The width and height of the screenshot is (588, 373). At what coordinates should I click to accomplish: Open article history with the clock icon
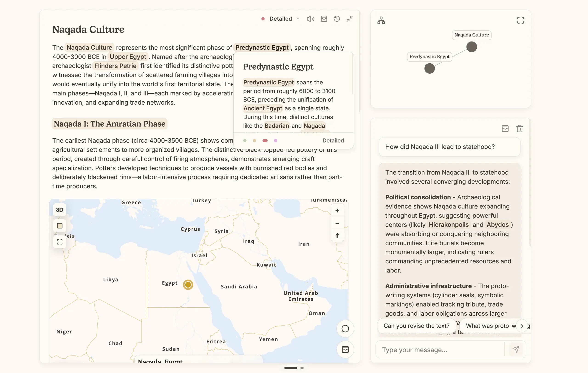coord(337,19)
